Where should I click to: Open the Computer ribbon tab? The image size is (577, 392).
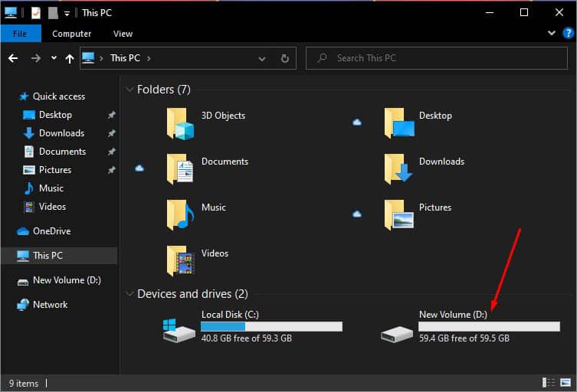(72, 34)
